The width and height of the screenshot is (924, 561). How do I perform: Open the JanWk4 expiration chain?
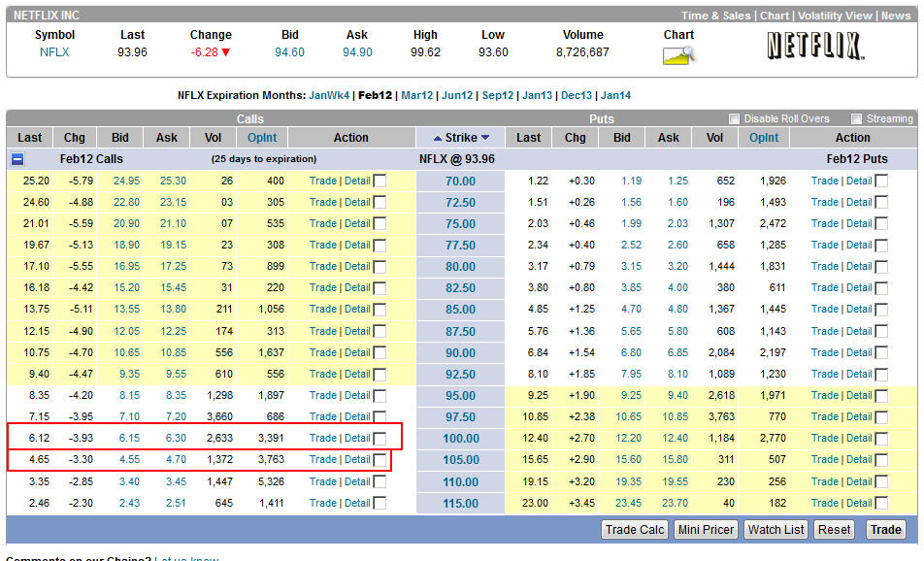328,95
